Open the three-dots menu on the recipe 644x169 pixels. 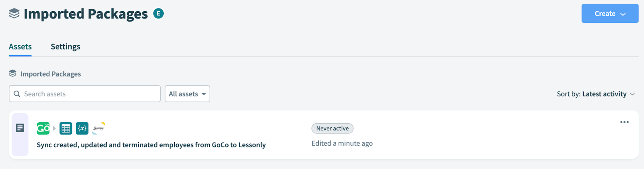coord(624,122)
